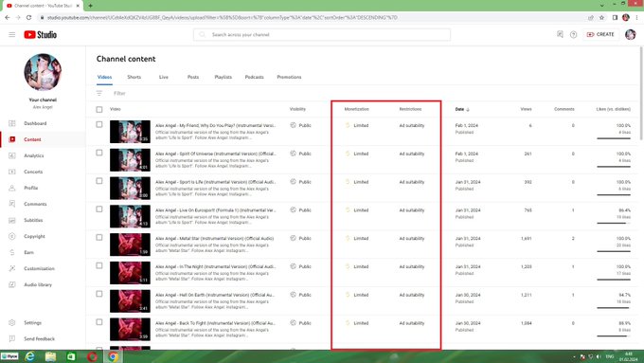Click the page vertical scrollbar
The image size is (644, 363).
click(641, 94)
